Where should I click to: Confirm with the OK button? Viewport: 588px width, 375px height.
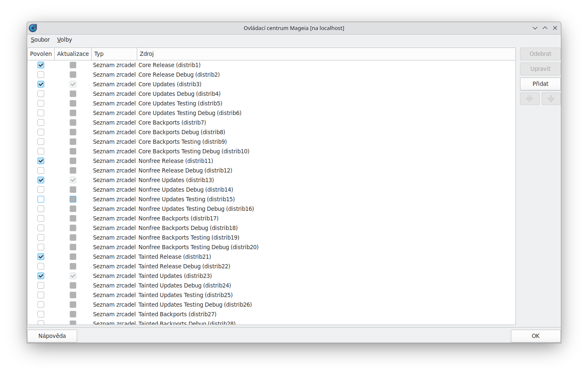535,336
